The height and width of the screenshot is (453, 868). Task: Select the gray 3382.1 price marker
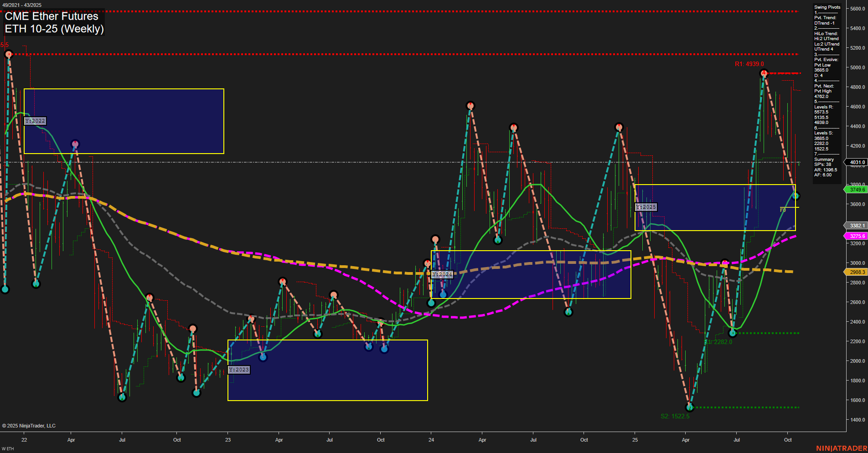pos(857,226)
